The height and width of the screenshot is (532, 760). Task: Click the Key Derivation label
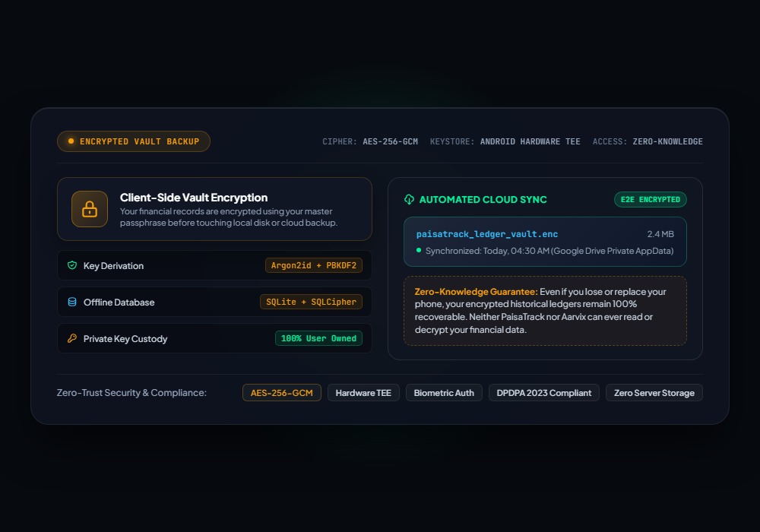tap(113, 265)
